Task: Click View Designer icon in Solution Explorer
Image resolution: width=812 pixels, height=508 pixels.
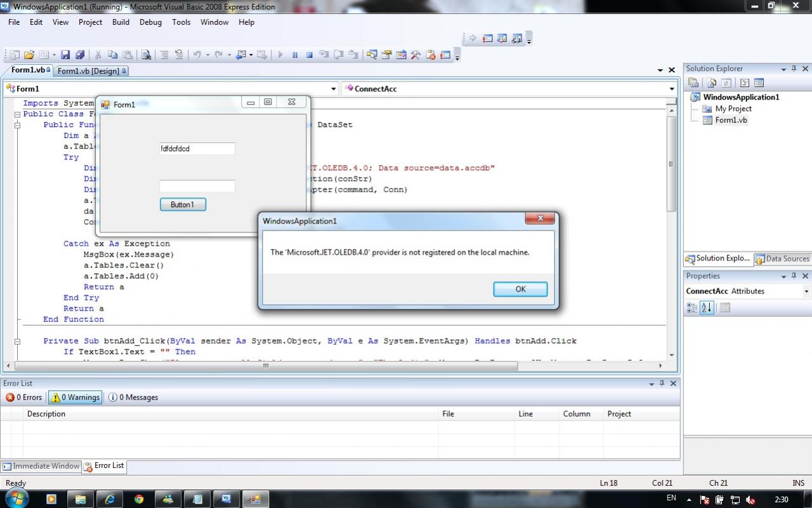Action: [x=759, y=83]
